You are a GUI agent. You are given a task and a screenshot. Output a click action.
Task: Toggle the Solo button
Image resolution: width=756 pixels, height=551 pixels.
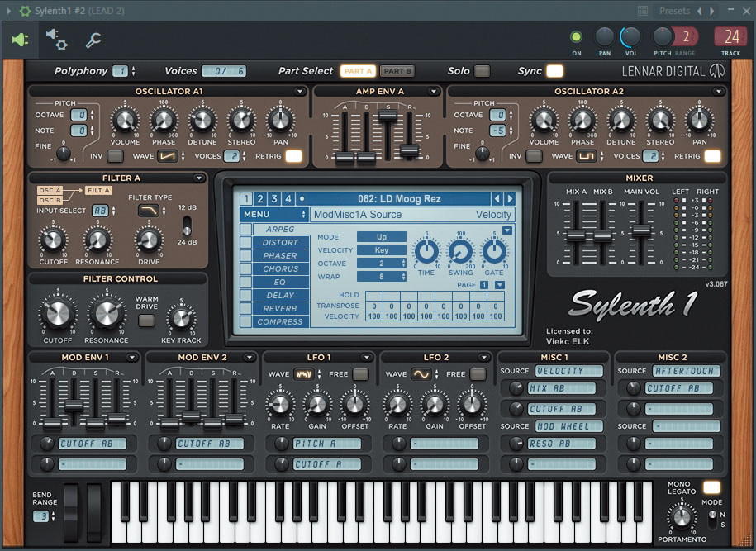coord(482,71)
